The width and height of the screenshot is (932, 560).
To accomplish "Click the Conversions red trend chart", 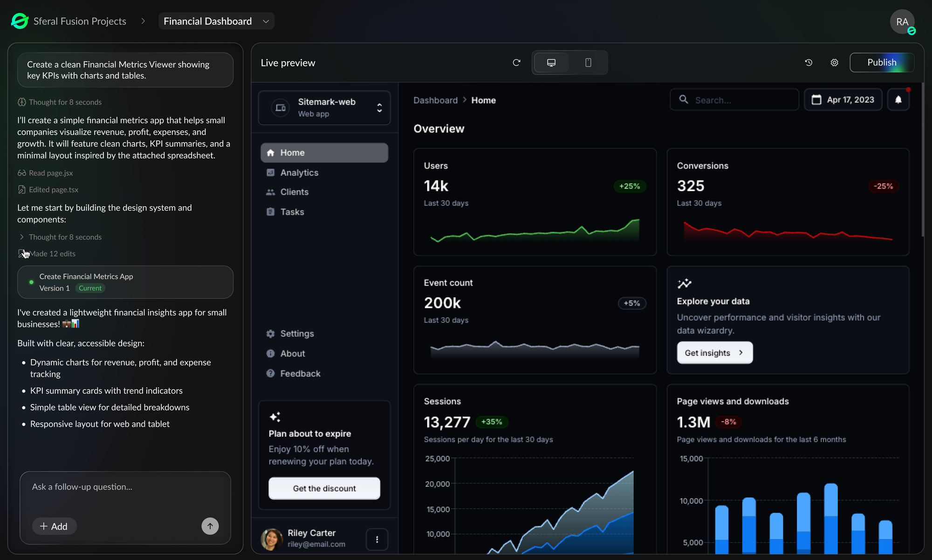I will [x=788, y=230].
